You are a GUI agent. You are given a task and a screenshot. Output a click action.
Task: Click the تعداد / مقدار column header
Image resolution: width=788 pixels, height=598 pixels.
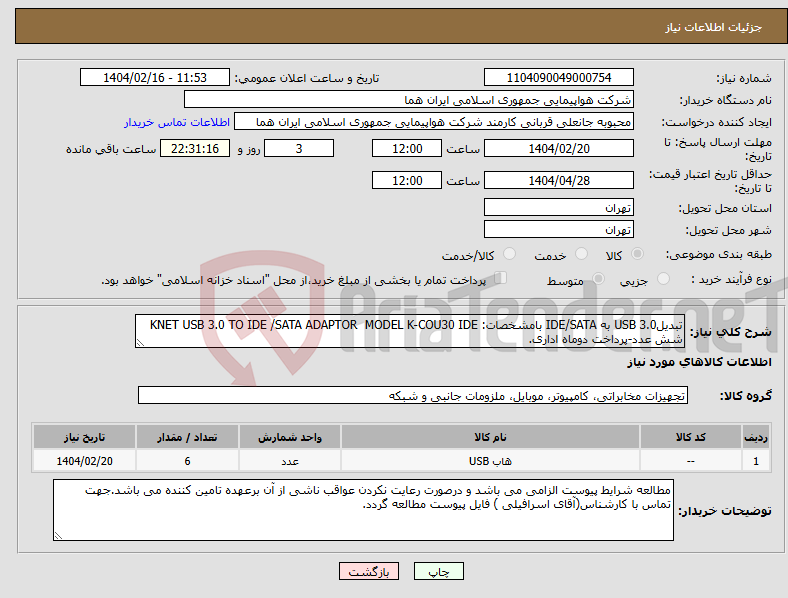tap(187, 437)
